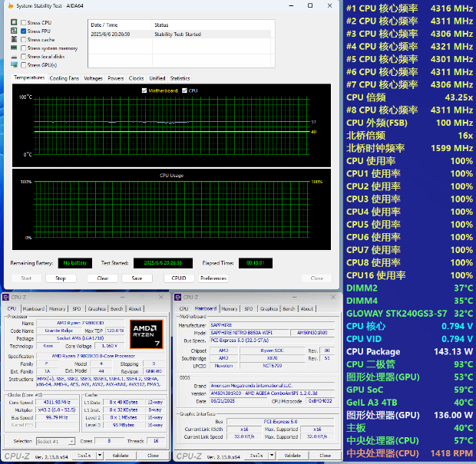Open the Statistics tab
Viewport: 476px width, 464px height.
(x=180, y=78)
